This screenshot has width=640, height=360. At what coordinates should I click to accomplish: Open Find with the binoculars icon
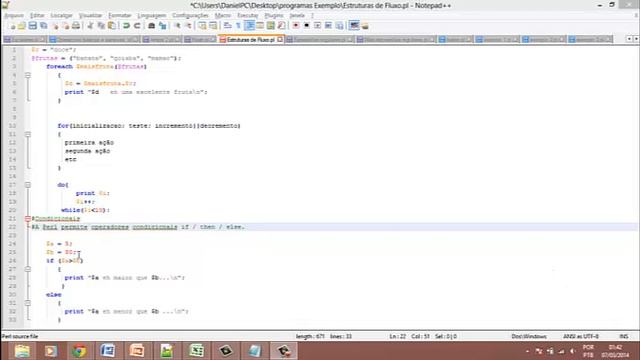point(151,26)
